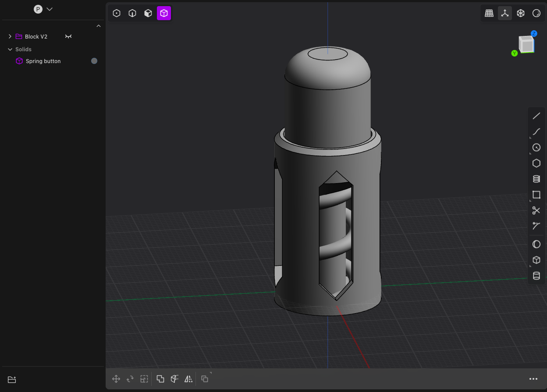Screen dimensions: 547x392
Task: Click the gray visibility dot beside Spring button
Action: 94,61
